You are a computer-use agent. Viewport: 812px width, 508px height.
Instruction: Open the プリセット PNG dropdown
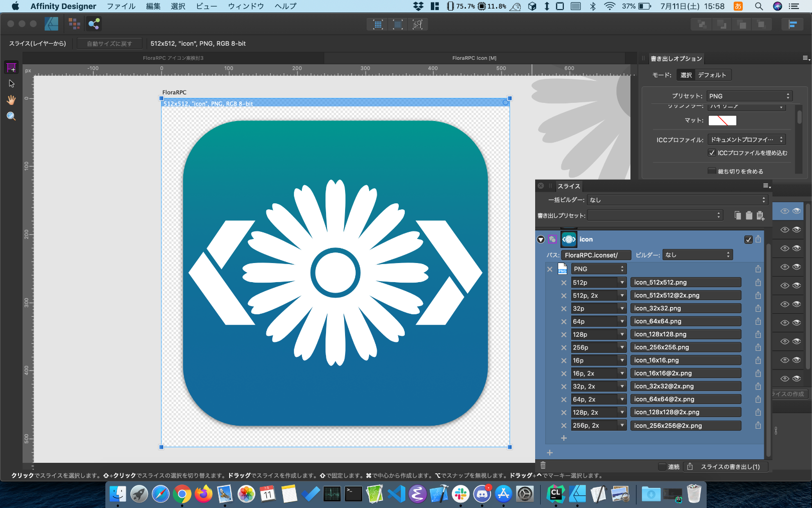click(x=749, y=96)
